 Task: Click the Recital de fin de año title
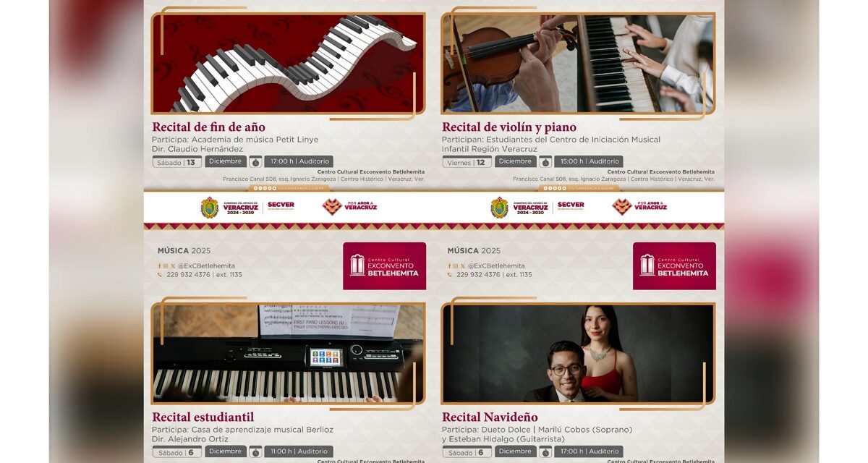208,127
